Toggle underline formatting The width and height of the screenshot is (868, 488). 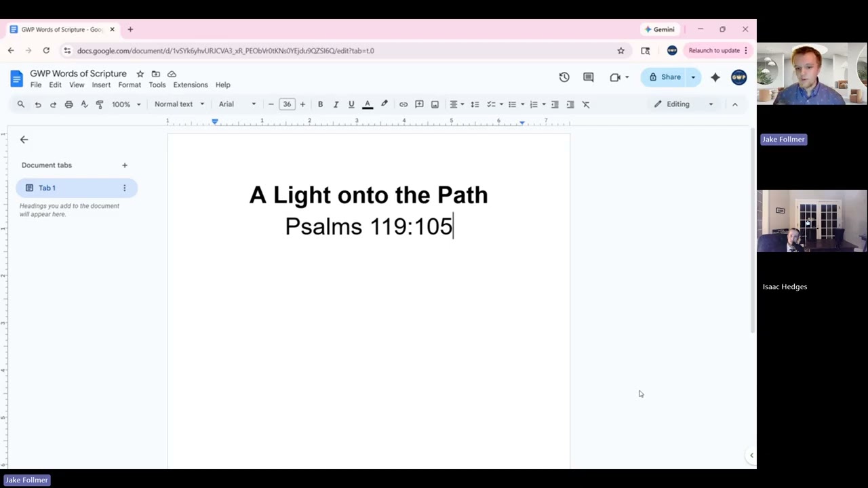pos(351,104)
